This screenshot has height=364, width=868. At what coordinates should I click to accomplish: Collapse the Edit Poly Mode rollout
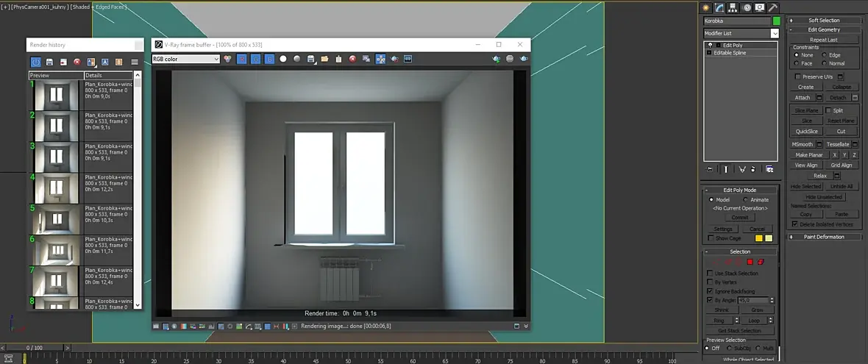coord(739,190)
